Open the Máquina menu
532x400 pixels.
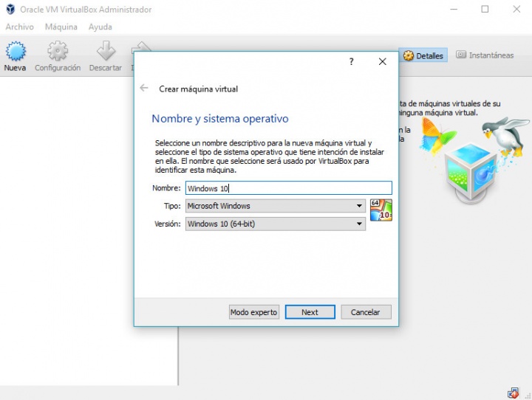coord(61,27)
